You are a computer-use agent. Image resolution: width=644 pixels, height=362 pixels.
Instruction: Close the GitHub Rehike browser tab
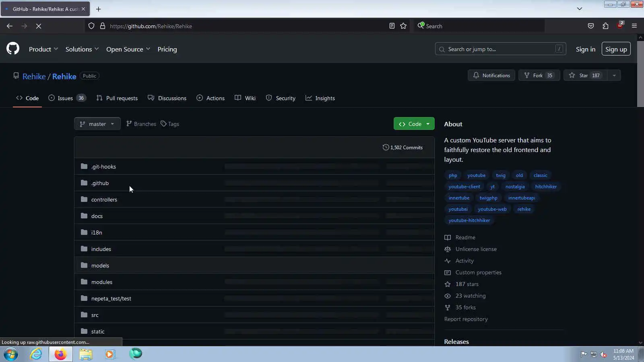(83, 9)
